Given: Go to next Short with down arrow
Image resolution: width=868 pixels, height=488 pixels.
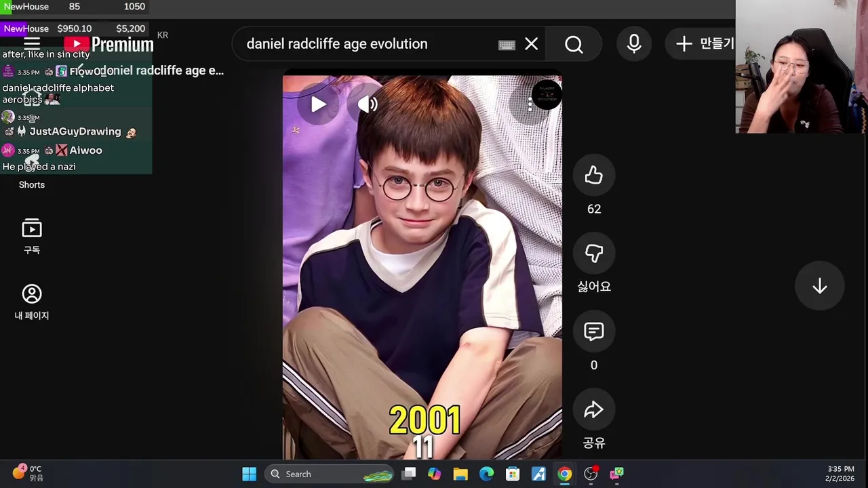Looking at the screenshot, I should [819, 286].
